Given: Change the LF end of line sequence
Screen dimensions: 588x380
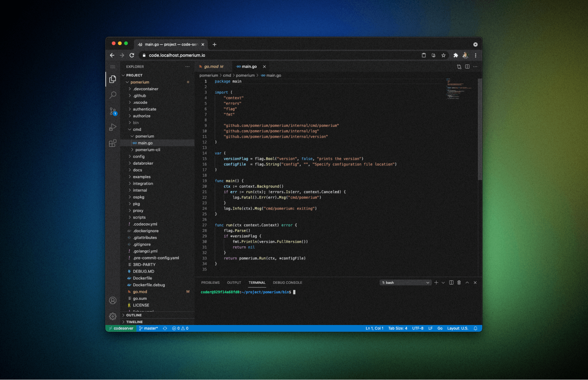Looking at the screenshot, I should (431, 329).
